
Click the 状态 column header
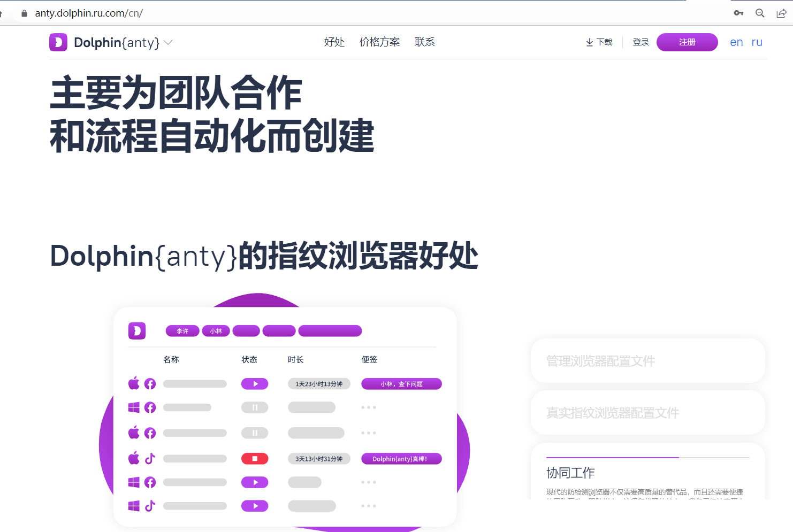coord(249,359)
